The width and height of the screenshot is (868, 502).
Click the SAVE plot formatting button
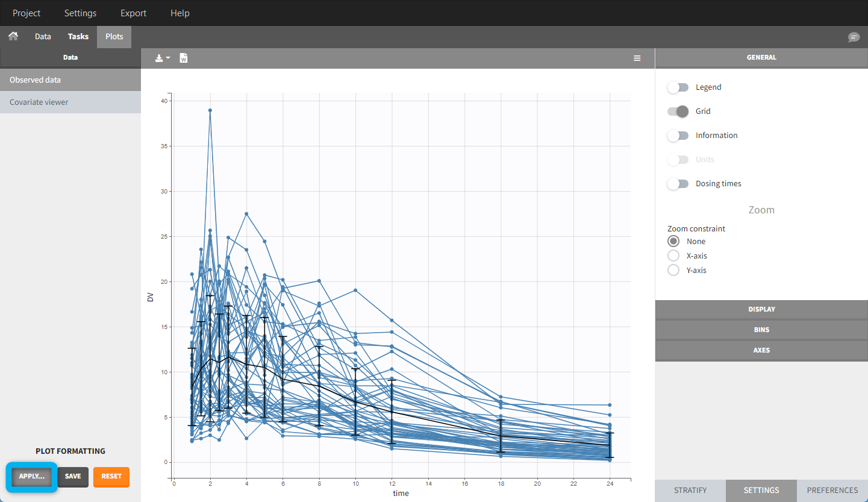click(x=73, y=476)
